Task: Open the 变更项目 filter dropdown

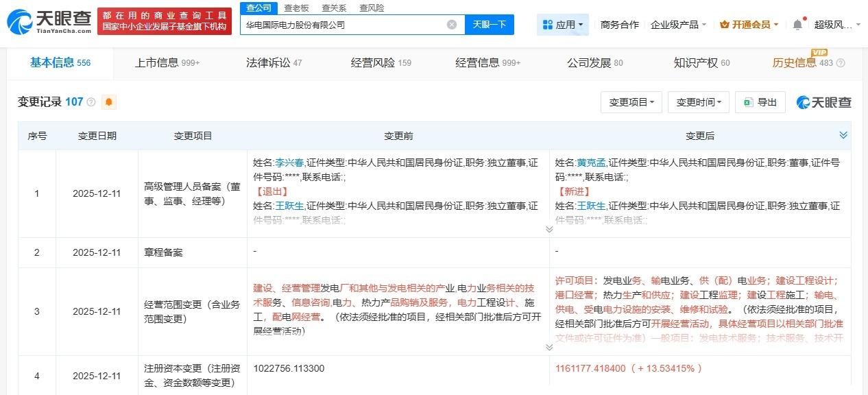Action: click(630, 102)
